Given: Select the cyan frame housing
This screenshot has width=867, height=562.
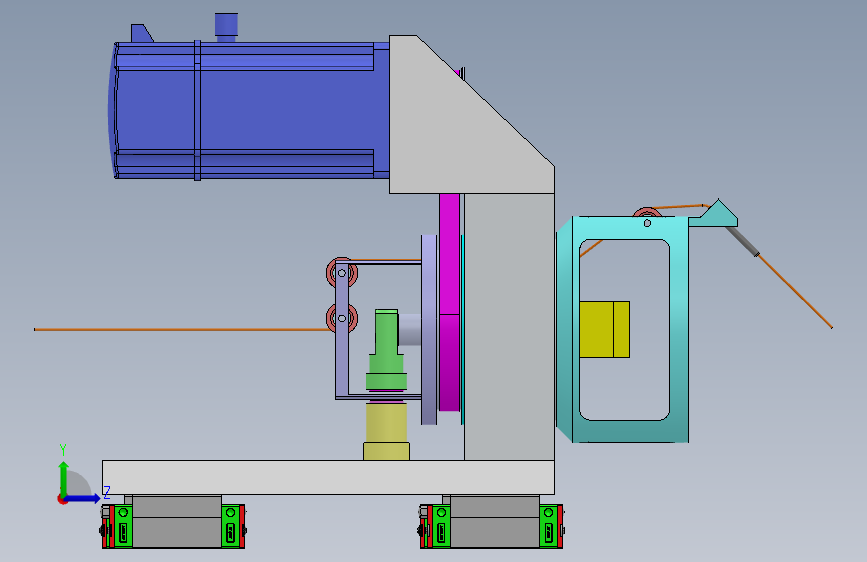Looking at the screenshot, I should point(679,332).
